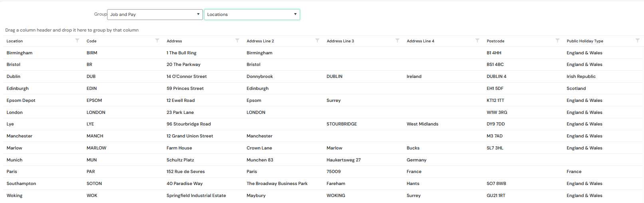
Task: Sort by Public Holiday Type header
Action: point(585,41)
